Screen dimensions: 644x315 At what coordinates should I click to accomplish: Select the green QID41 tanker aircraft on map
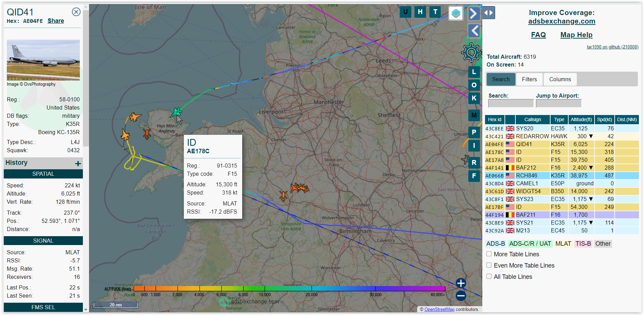pos(176,112)
